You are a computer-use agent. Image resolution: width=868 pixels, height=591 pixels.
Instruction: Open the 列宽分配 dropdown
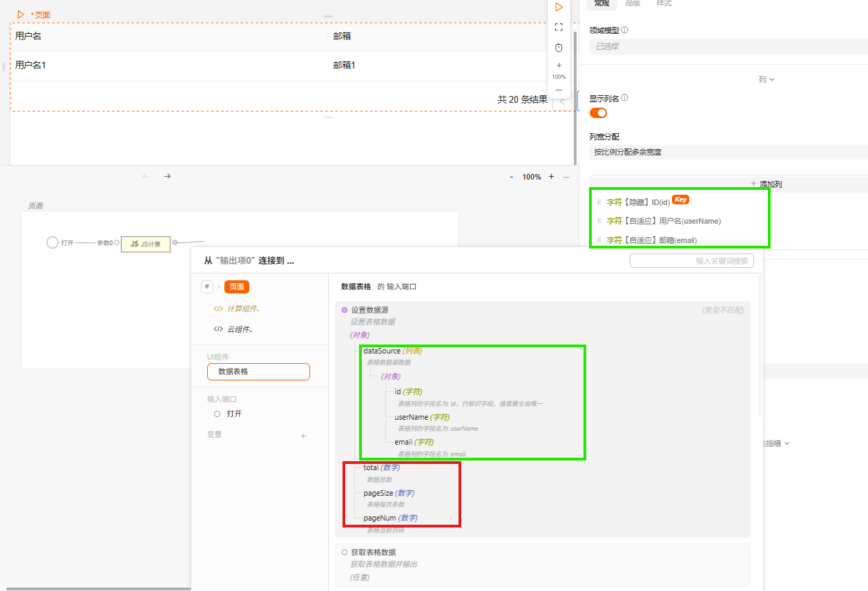[x=725, y=152]
